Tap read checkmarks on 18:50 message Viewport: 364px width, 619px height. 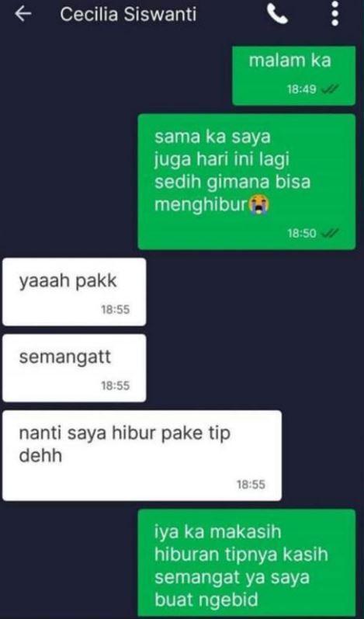[331, 234]
